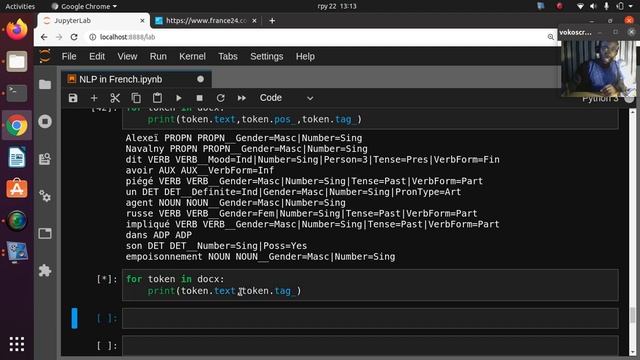Interrupt the kernel with the stop icon
640x360 pixels.
pos(199,98)
